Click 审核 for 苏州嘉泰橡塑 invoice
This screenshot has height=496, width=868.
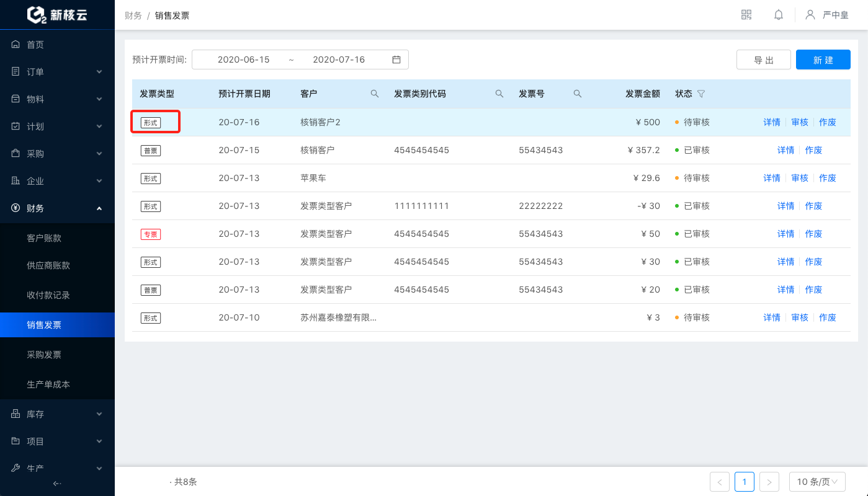click(x=800, y=317)
